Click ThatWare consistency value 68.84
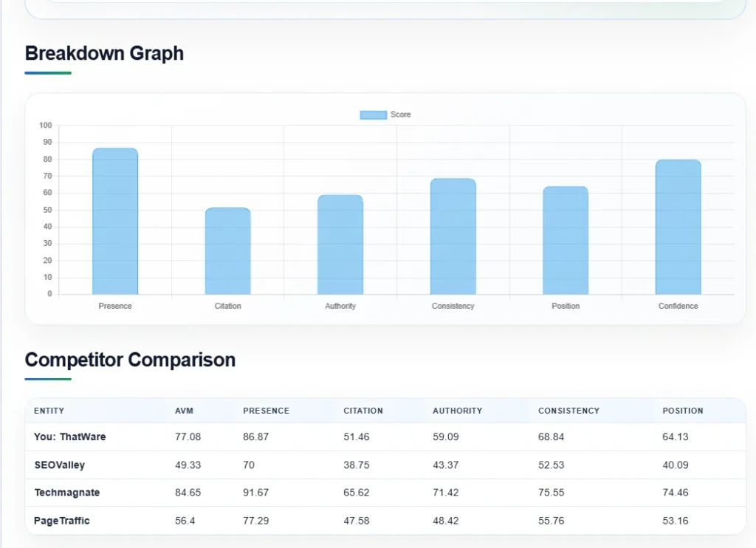Screen dimensions: 756x548 coord(551,437)
